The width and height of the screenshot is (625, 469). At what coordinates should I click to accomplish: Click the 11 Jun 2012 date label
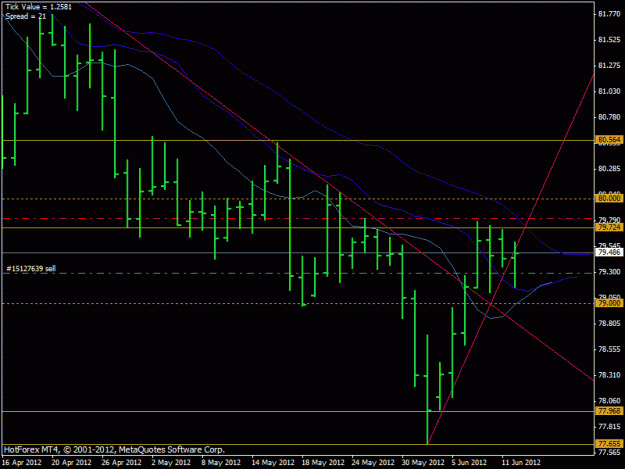point(521,462)
